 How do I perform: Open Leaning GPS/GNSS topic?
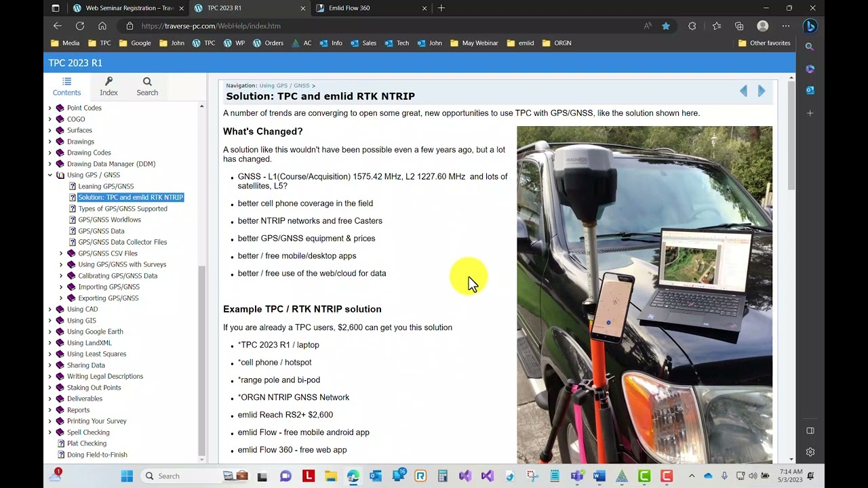pyautogui.click(x=106, y=186)
